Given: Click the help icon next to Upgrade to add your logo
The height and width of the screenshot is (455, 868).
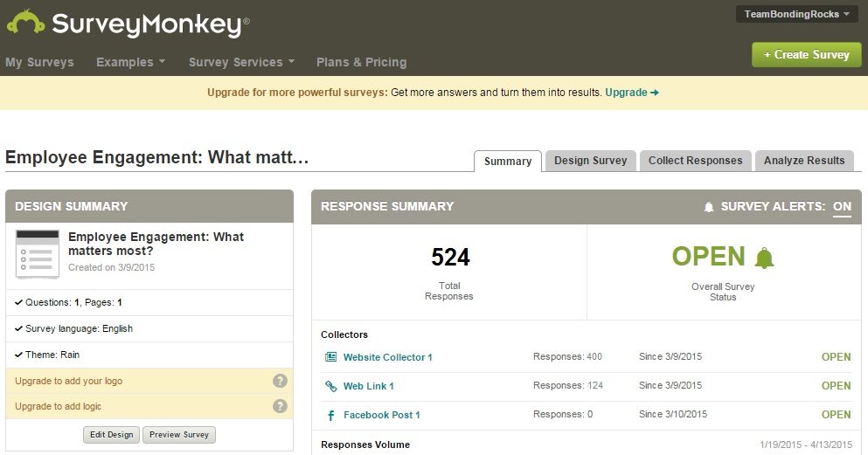Looking at the screenshot, I should coord(280,381).
